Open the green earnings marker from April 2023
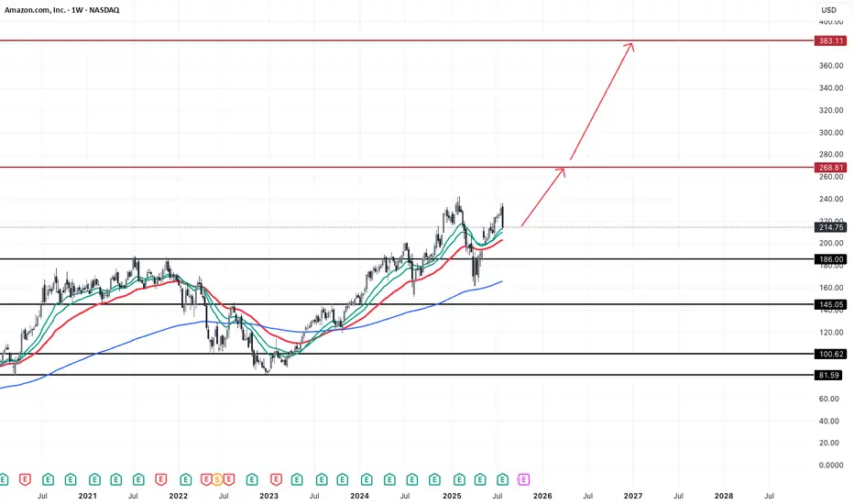Viewport: 854px width, 504px height. coord(297,479)
